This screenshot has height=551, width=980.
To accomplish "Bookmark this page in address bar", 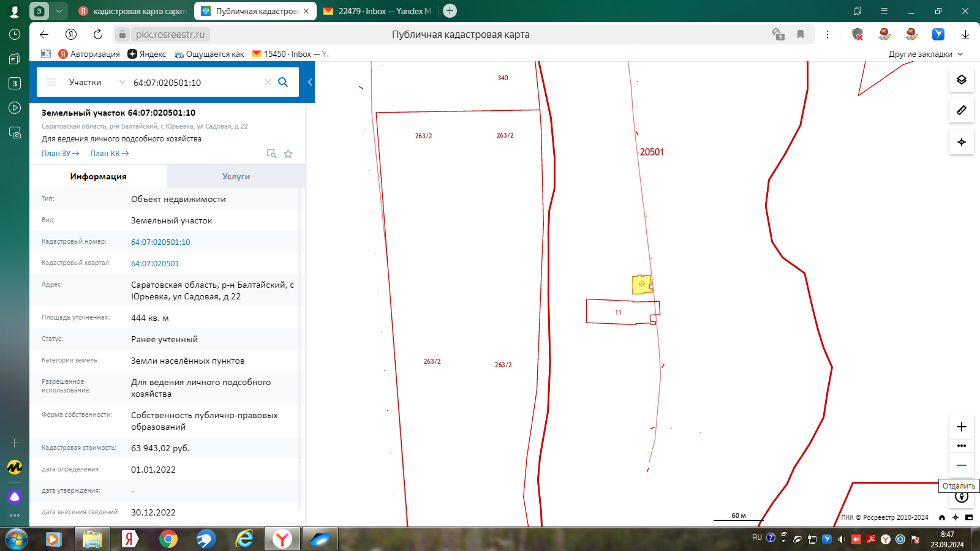I will [800, 34].
